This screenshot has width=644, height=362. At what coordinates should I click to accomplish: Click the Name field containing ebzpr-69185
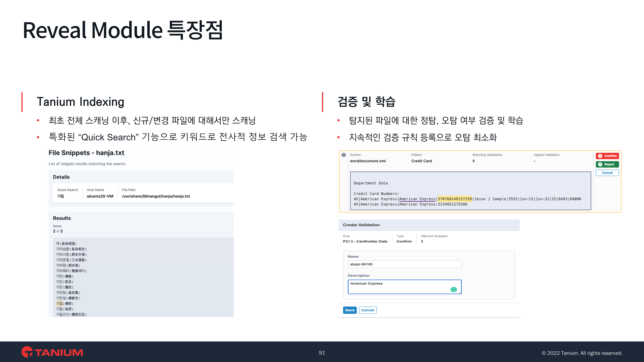point(404,264)
